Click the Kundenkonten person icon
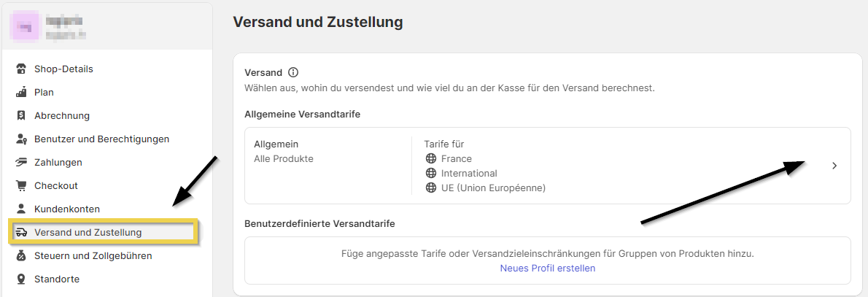 point(20,209)
